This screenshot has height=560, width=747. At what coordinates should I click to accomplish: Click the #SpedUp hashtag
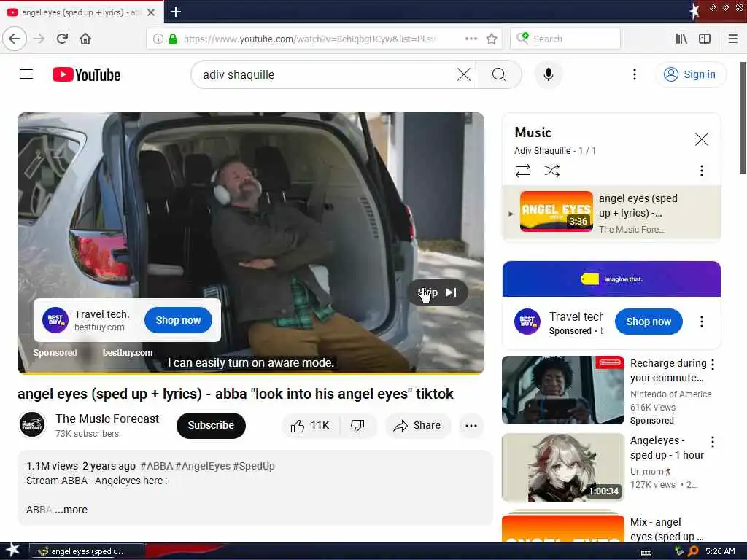tap(254, 466)
